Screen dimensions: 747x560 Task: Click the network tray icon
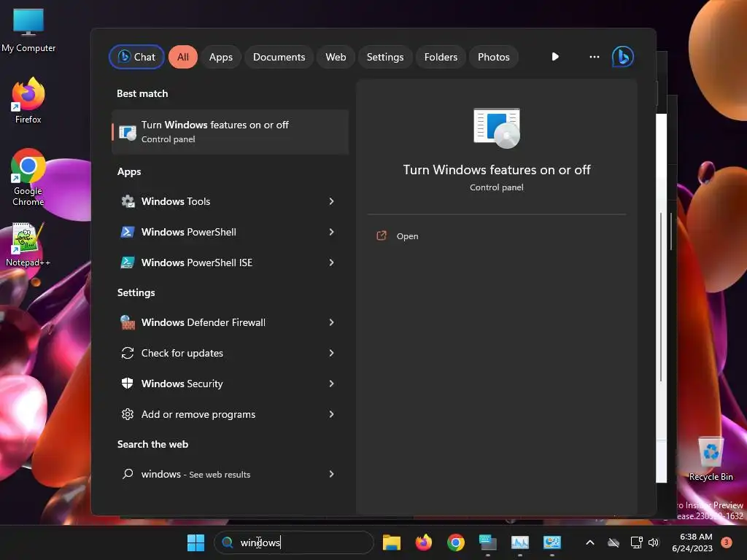pyautogui.click(x=636, y=542)
